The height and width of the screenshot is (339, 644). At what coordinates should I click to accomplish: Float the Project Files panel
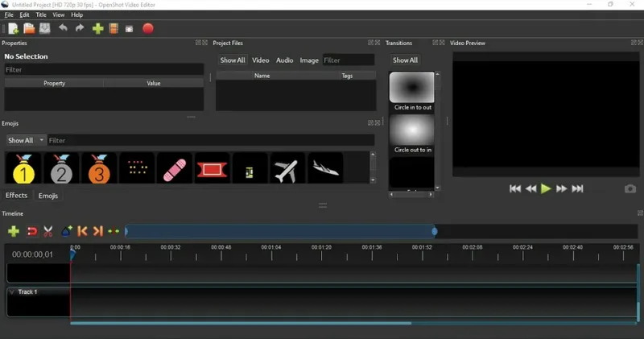(x=370, y=43)
